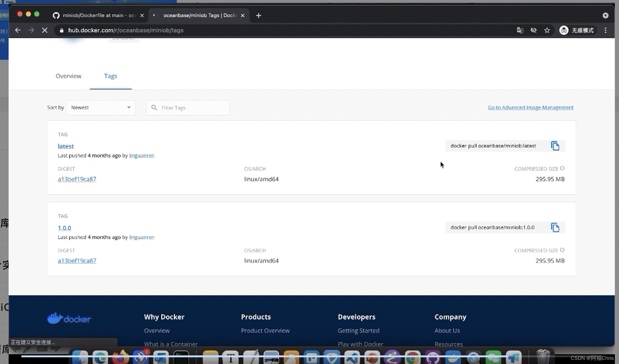Click the stop loading X button
619x364 pixels.
(45, 30)
